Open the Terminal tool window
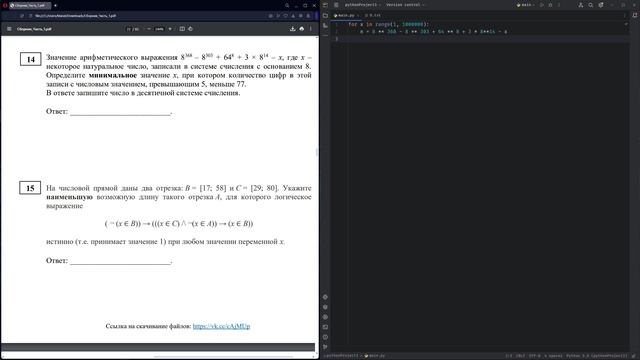This screenshot has height=360, width=640. coord(325,327)
